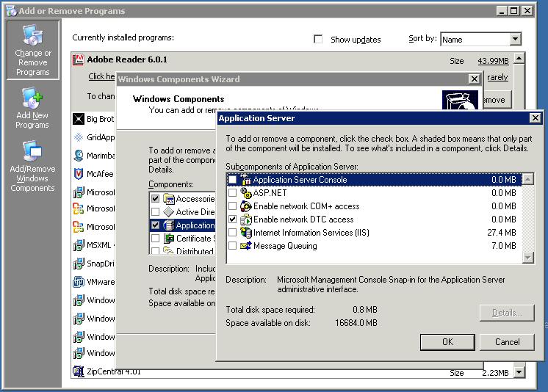Click the Application Server Console icon
The height and width of the screenshot is (392, 548).
[x=246, y=180]
